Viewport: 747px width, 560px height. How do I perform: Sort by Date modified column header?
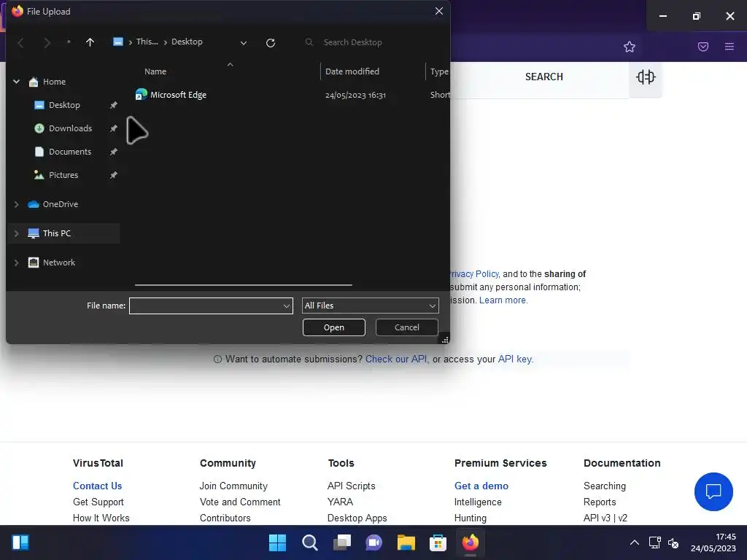point(352,71)
